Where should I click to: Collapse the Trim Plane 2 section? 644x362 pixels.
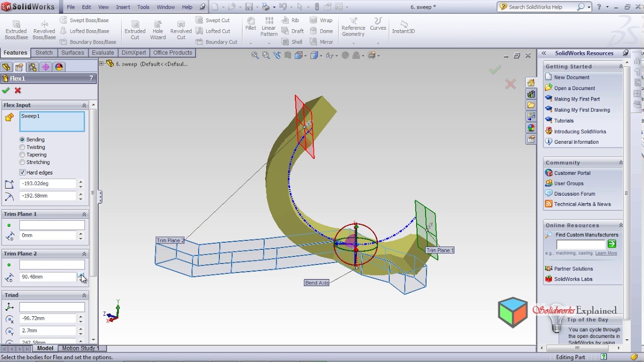coord(84,254)
